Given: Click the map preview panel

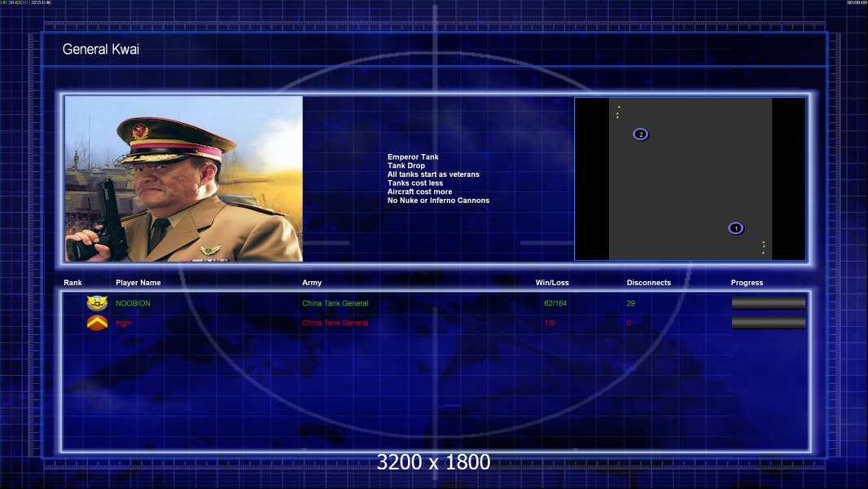Looking at the screenshot, I should click(x=690, y=178).
